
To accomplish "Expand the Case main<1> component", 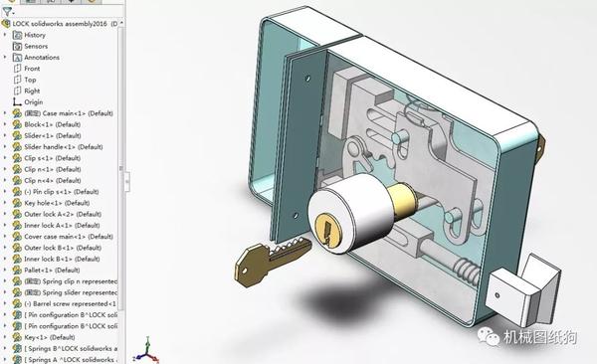I will [x=5, y=113].
